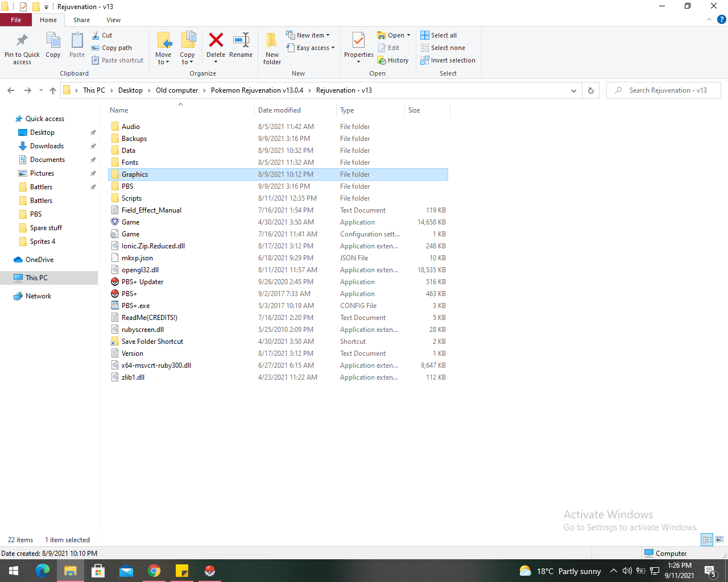Open Sticky Notes from the taskbar
Screen dimensions: 728x582
click(x=182, y=571)
